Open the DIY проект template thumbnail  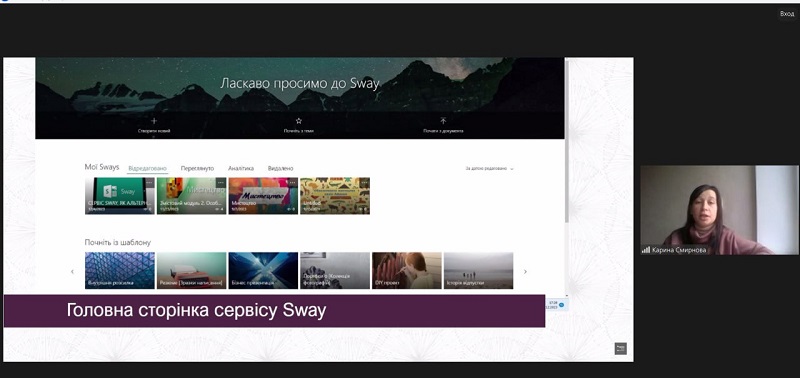point(407,270)
